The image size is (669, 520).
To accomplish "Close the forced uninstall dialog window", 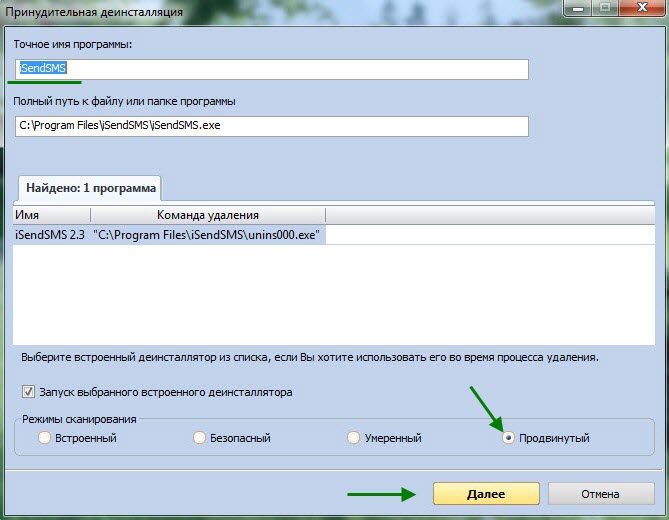I will 640,8.
